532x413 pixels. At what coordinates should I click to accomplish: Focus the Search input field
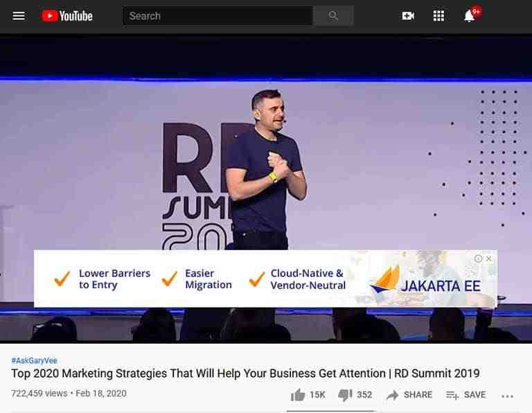218,16
